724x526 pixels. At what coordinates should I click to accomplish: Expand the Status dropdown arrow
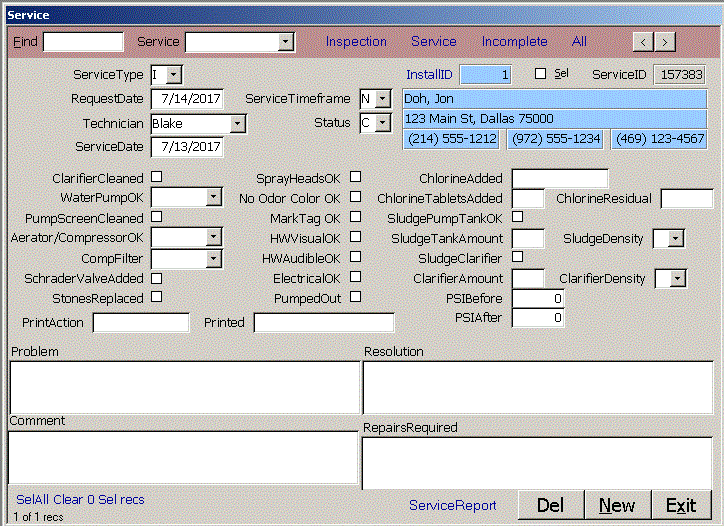pos(383,124)
